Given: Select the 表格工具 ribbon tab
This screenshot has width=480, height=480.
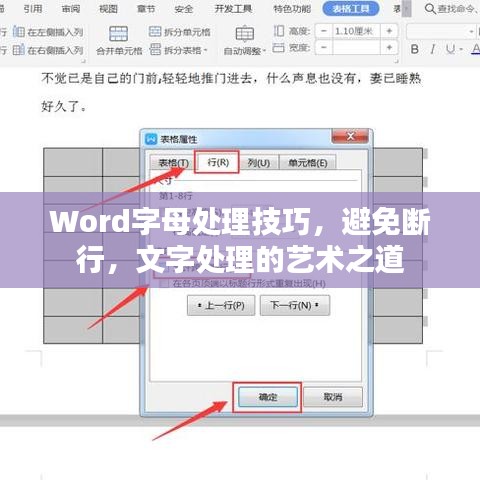Looking at the screenshot, I should [351, 9].
